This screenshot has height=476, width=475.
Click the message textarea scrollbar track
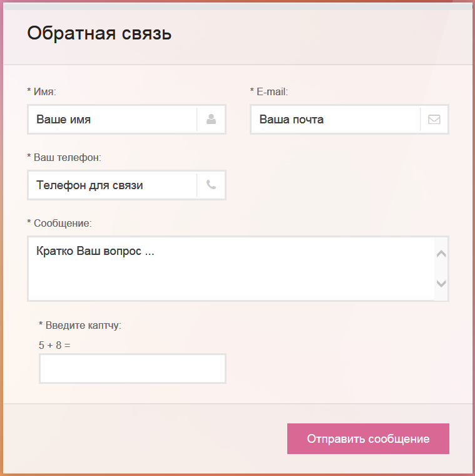coord(441,269)
